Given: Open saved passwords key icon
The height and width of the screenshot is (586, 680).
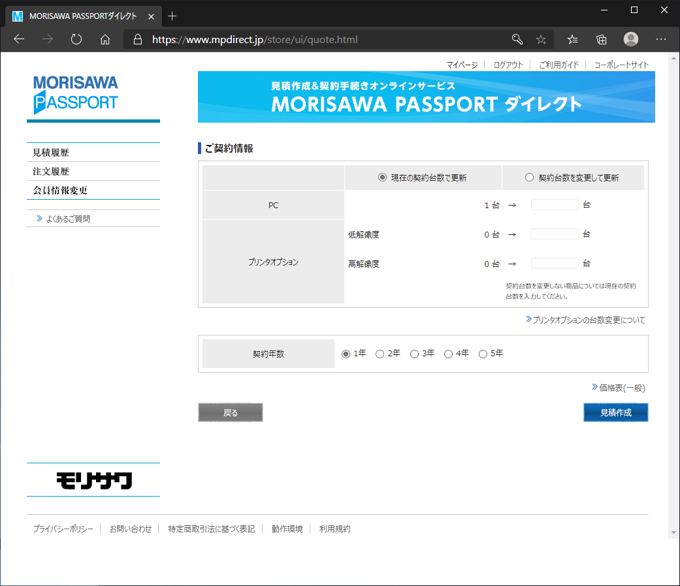Looking at the screenshot, I should [517, 39].
